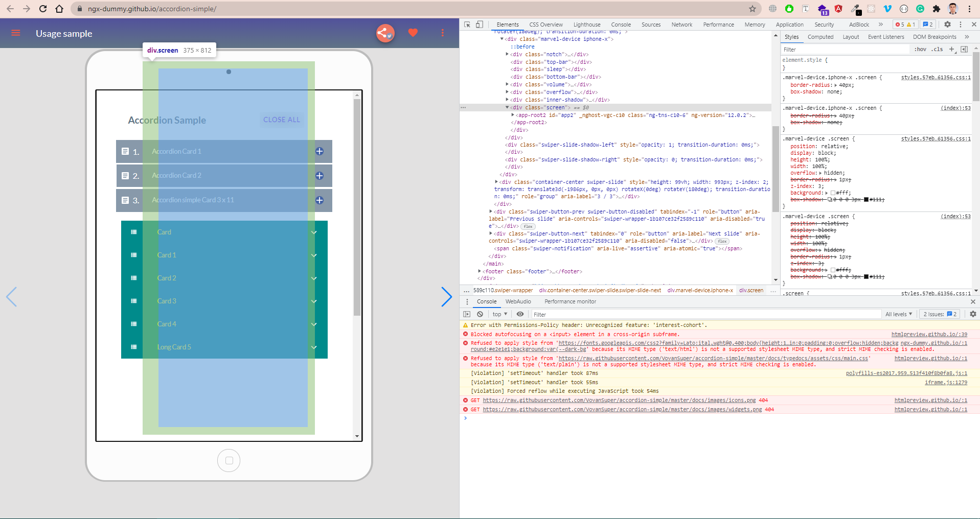The width and height of the screenshot is (980, 519).
Task: Open the Application tab
Action: tap(790, 25)
